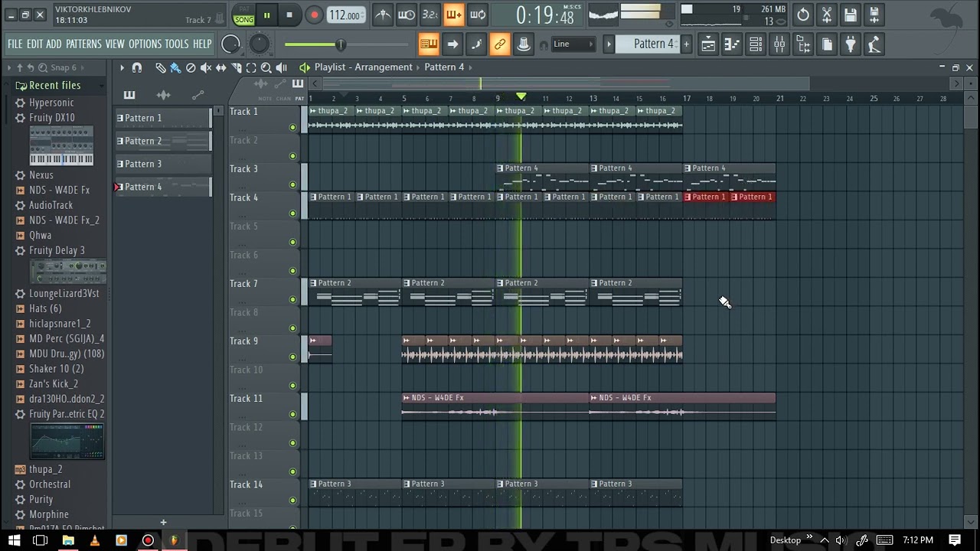The height and width of the screenshot is (551, 980).
Task: Mute Track 9 using its green light
Action: pos(292,357)
